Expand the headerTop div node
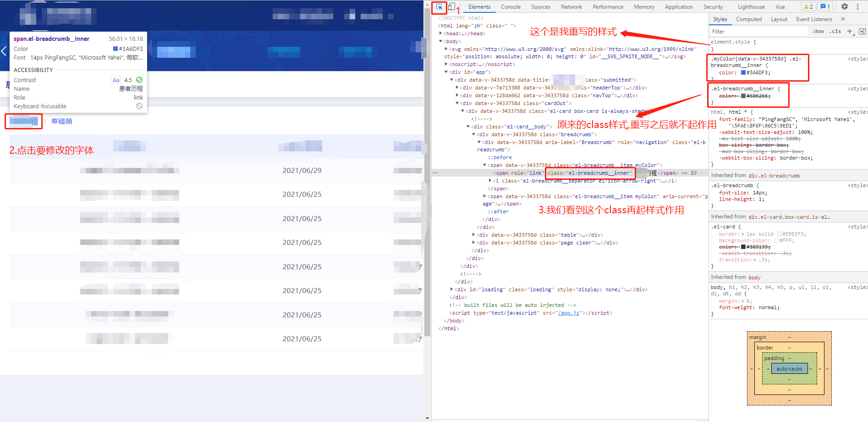 [457, 88]
